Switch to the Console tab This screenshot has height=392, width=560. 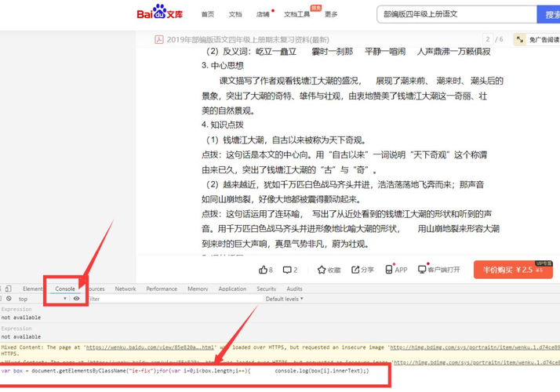pyautogui.click(x=65, y=289)
